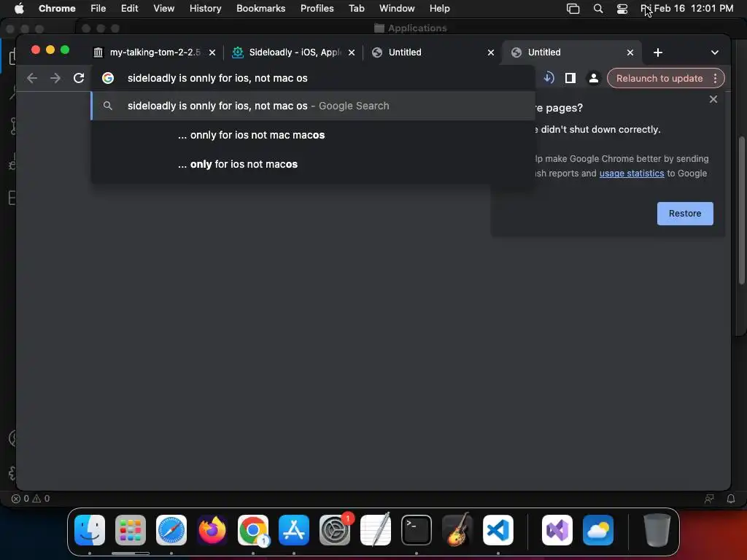
Task: Click the page vertical scrollbar
Action: (742, 211)
